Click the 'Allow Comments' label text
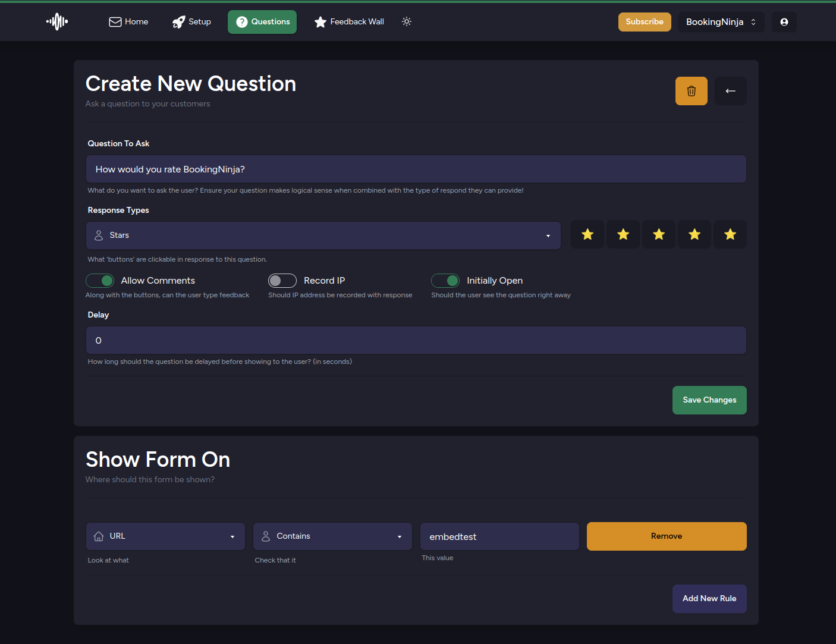The height and width of the screenshot is (644, 836). pos(158,281)
